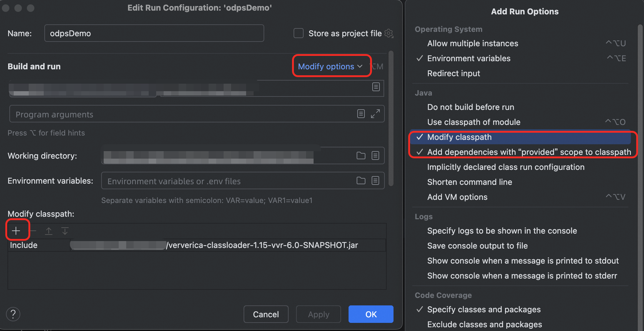Enable Save console output to file
644x331 pixels.
[477, 245]
